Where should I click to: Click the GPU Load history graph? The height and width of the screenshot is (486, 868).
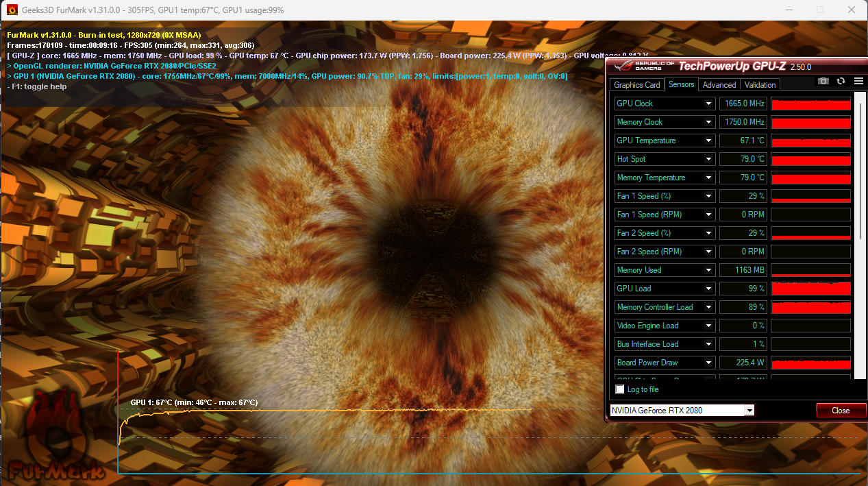pyautogui.click(x=811, y=289)
